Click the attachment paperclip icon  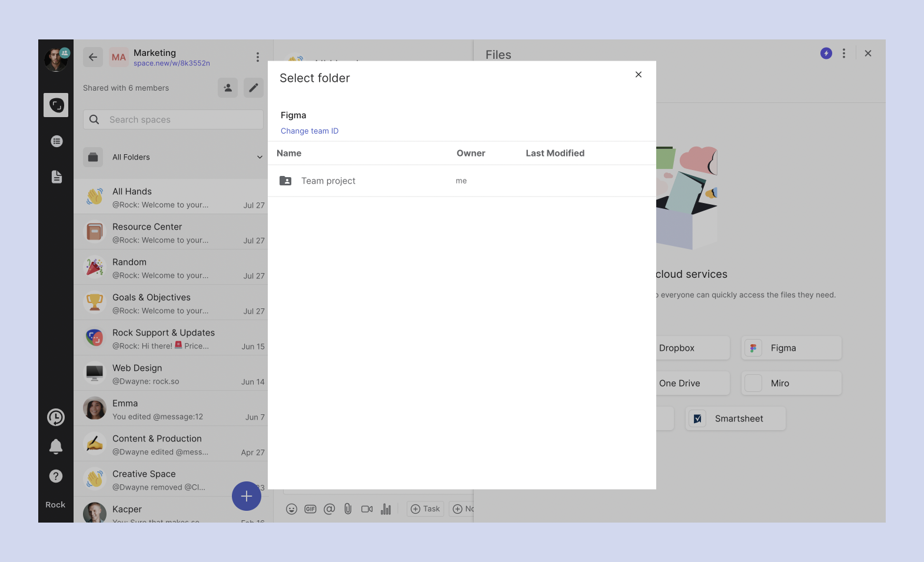pos(348,509)
